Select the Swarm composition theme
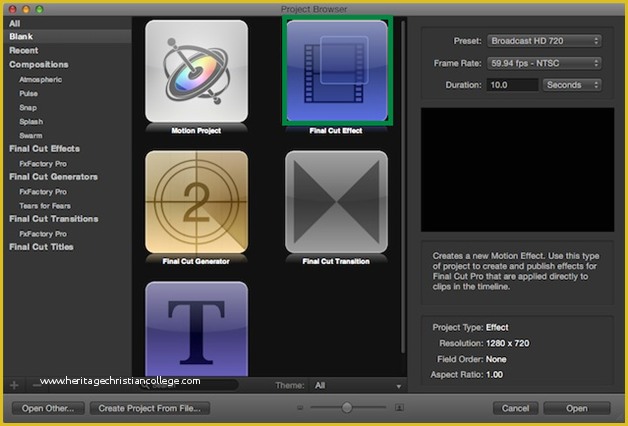 tap(31, 136)
